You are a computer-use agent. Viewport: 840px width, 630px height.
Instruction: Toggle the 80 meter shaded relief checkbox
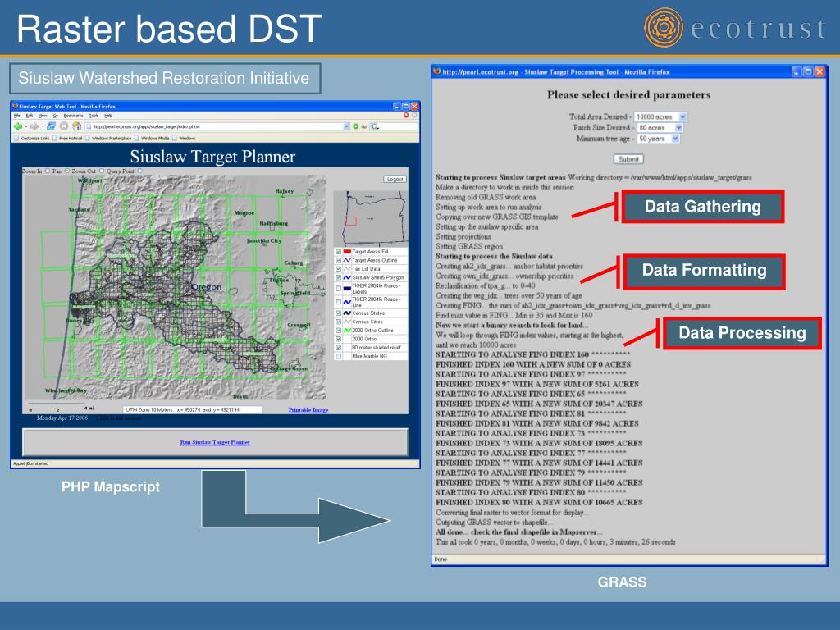[339, 347]
